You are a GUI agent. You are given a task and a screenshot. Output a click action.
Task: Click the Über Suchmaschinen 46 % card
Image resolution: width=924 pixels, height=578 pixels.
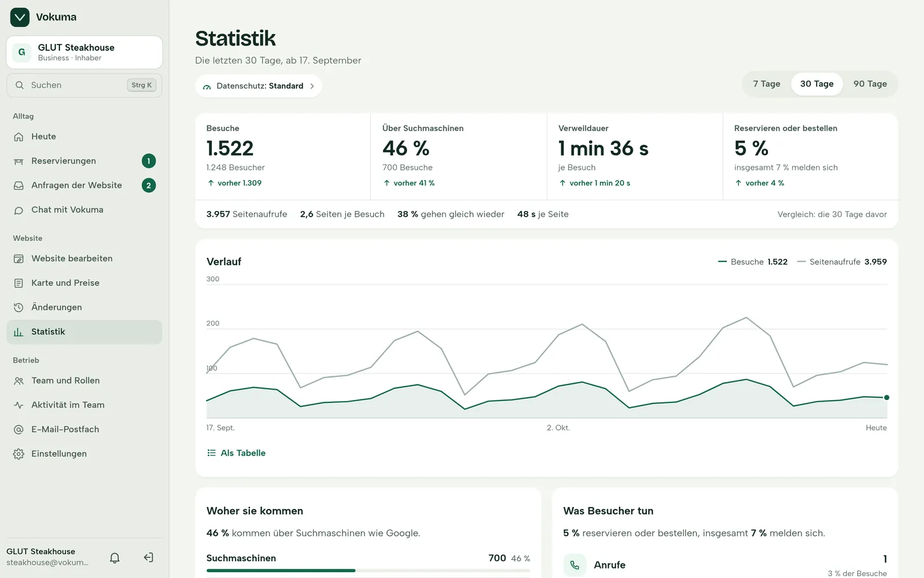(459, 156)
